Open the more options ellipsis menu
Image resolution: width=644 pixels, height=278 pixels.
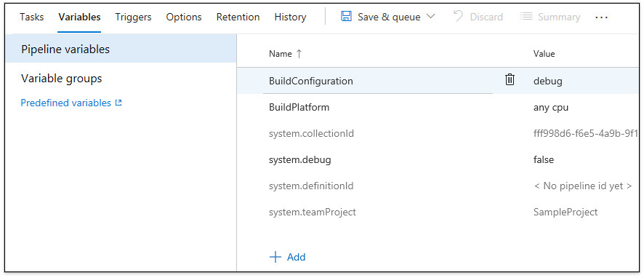click(601, 17)
